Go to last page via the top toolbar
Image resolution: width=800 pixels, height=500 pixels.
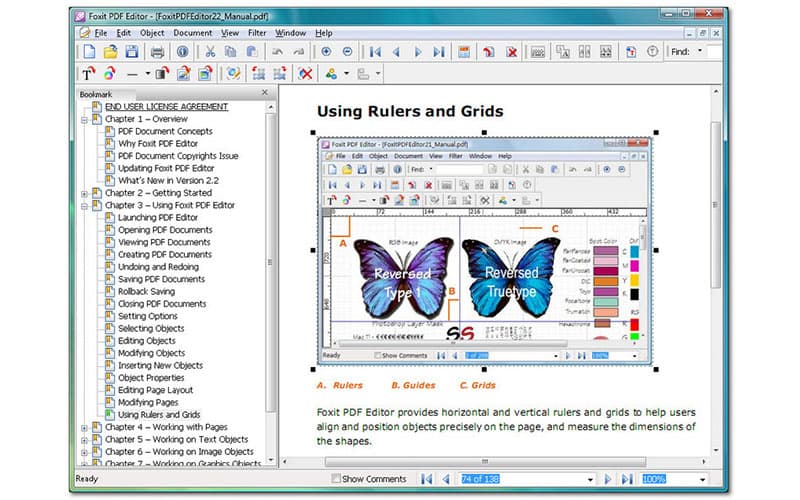click(x=438, y=52)
